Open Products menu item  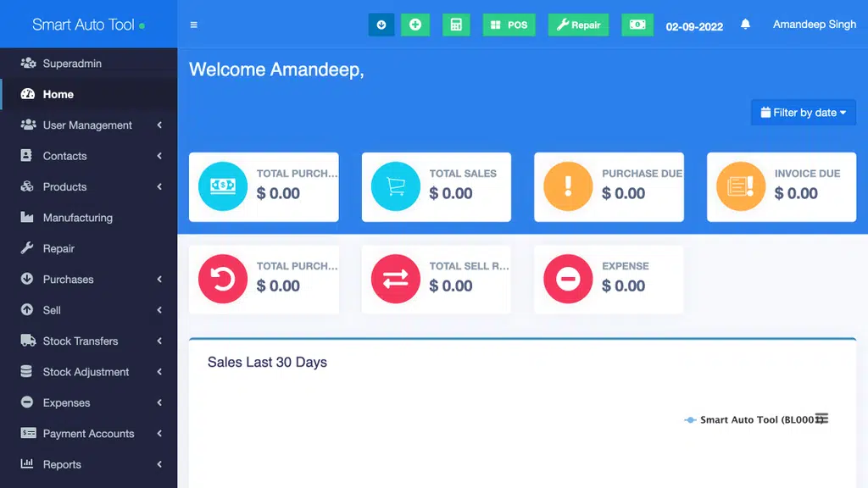point(88,187)
